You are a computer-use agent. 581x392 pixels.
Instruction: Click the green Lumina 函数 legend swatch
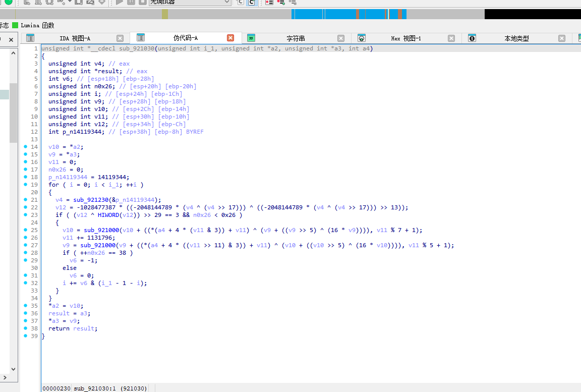[15, 25]
